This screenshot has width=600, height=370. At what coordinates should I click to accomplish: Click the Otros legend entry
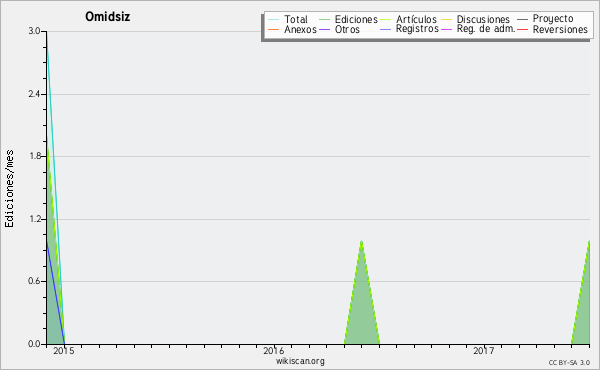[339, 29]
